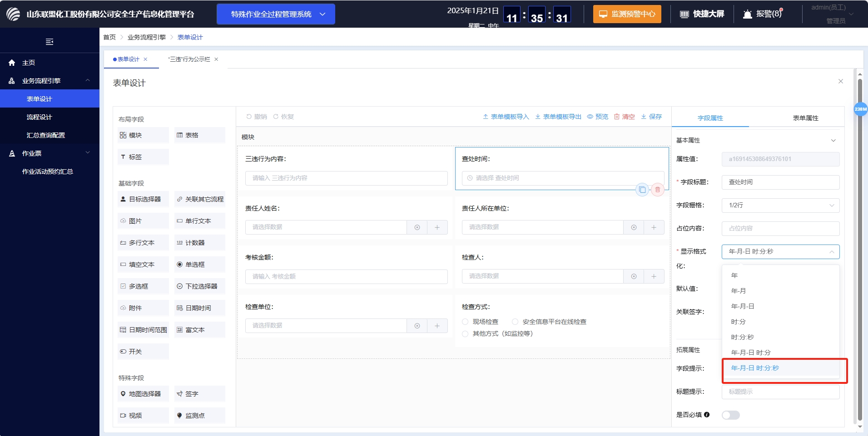The width and height of the screenshot is (868, 436).
Task: Click 表单模板导入 button
Action: (x=506, y=117)
